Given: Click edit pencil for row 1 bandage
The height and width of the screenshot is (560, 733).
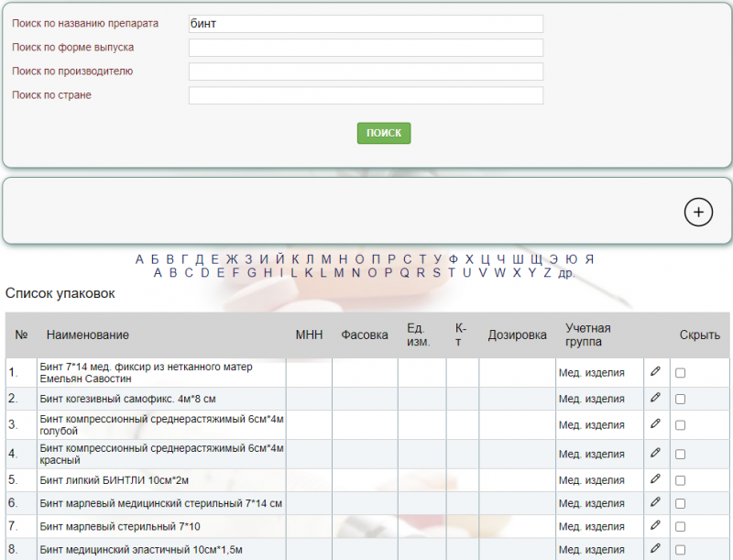Looking at the screenshot, I should 655,372.
